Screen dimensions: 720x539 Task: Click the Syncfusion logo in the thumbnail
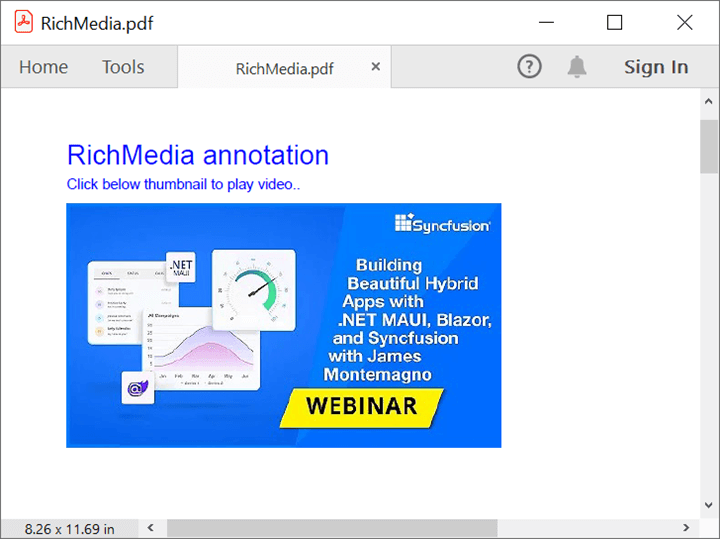(x=443, y=223)
